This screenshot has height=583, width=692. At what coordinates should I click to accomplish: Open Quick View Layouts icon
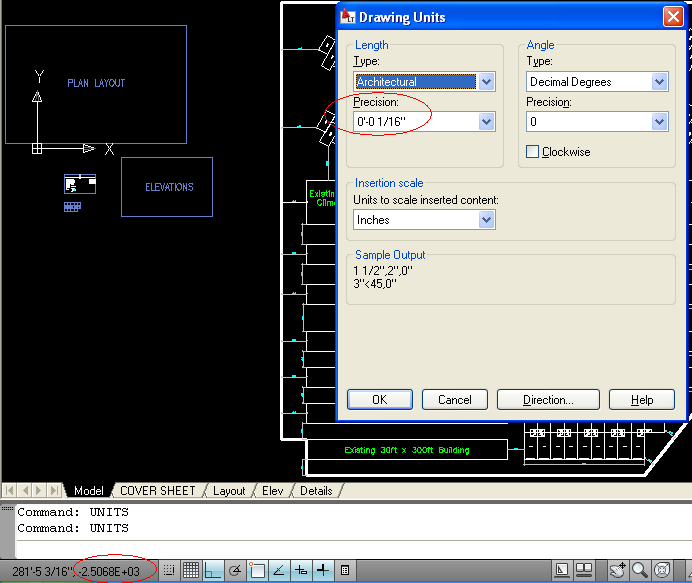click(584, 570)
